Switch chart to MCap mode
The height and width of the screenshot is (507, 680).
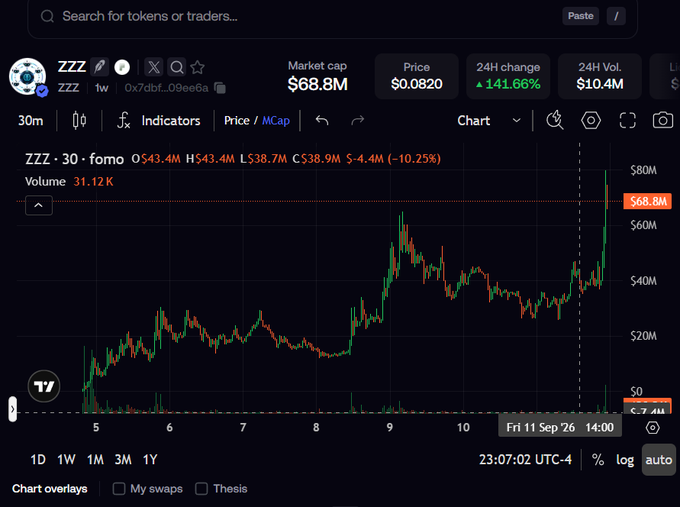coord(276,120)
